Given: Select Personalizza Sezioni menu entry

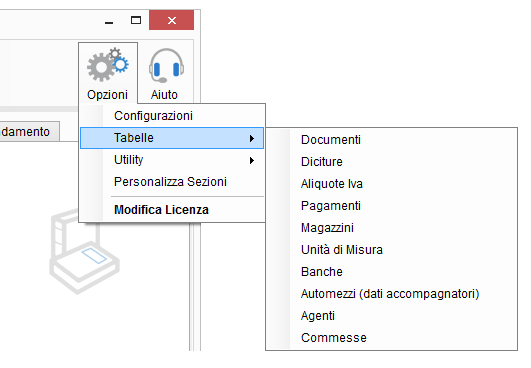Looking at the screenshot, I should coord(172,182).
